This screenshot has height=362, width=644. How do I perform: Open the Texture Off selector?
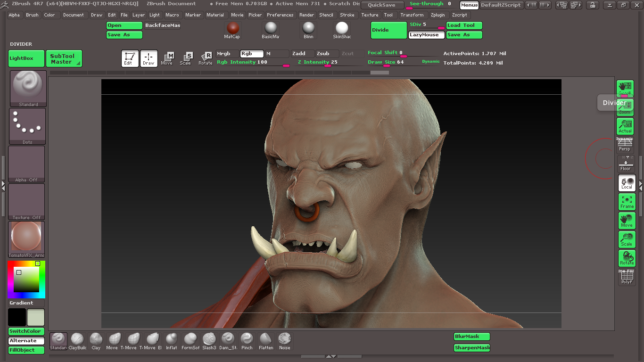point(26,202)
